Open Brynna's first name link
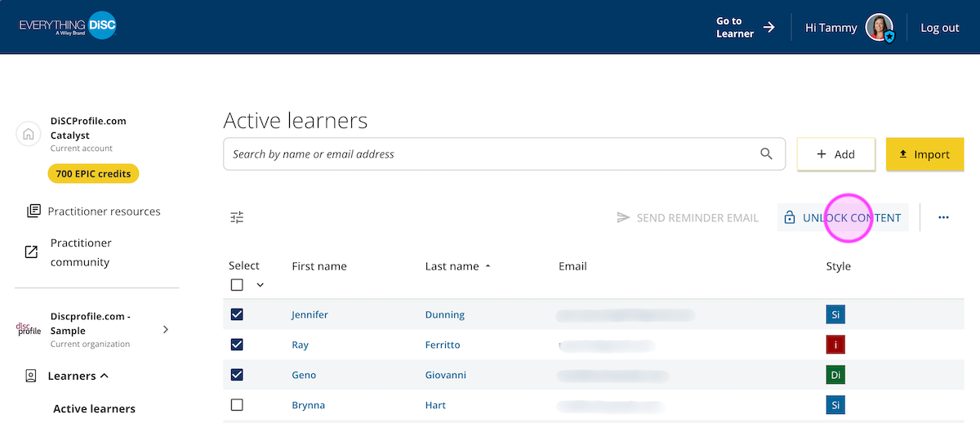980x423 pixels. (x=308, y=405)
